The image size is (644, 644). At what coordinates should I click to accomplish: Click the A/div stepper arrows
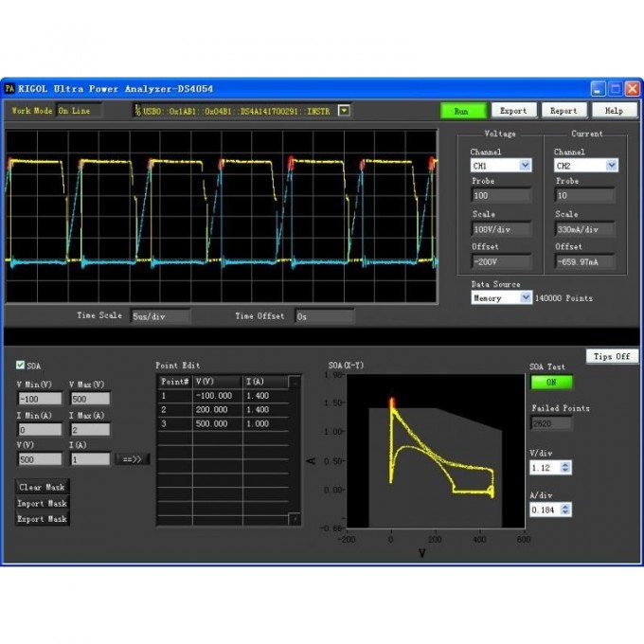(x=565, y=510)
